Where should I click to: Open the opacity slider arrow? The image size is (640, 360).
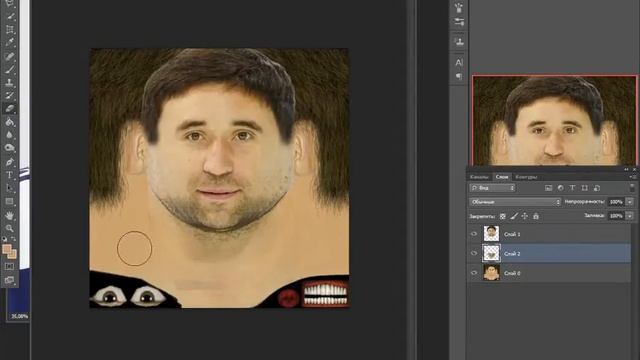click(630, 202)
